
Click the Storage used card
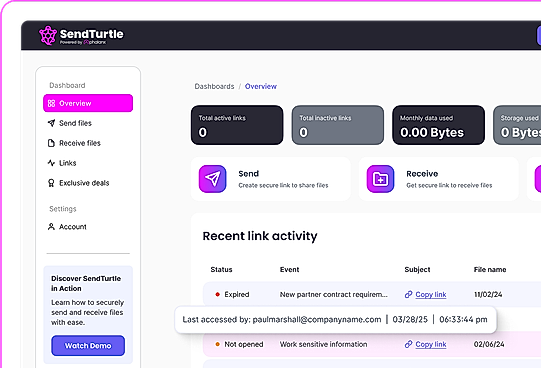[x=517, y=125]
